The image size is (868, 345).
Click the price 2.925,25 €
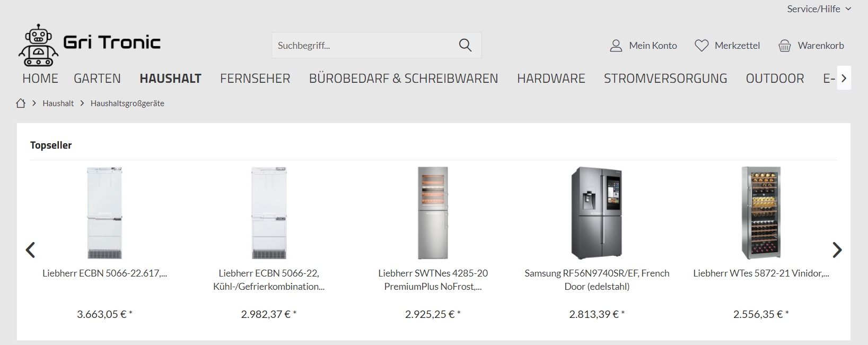click(x=433, y=314)
